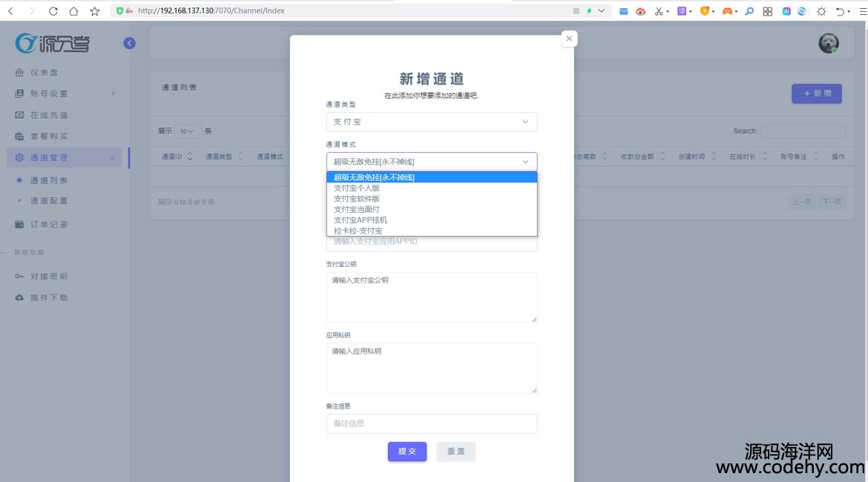Click the browser address bar URL

tap(211, 11)
